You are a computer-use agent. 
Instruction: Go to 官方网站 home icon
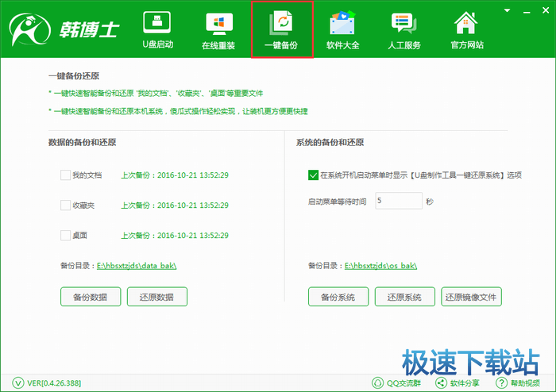coord(465,30)
